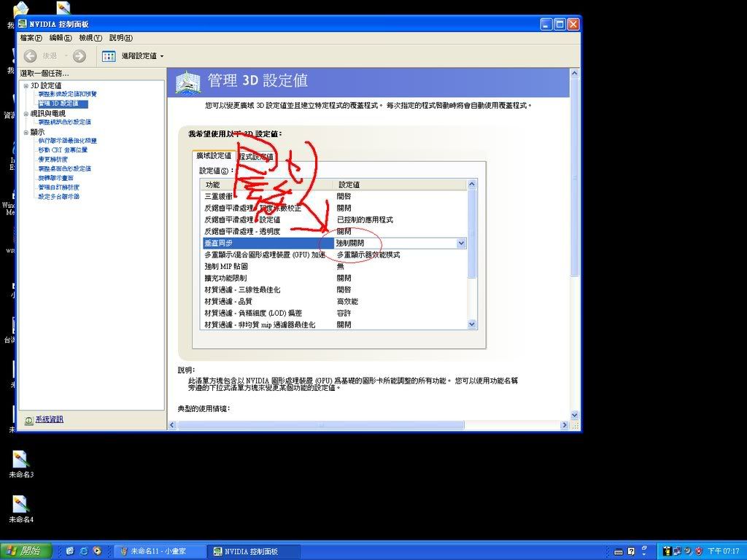Click the Forward arrow navigation icon
Viewport: 747px width, 560px height.
(x=80, y=56)
